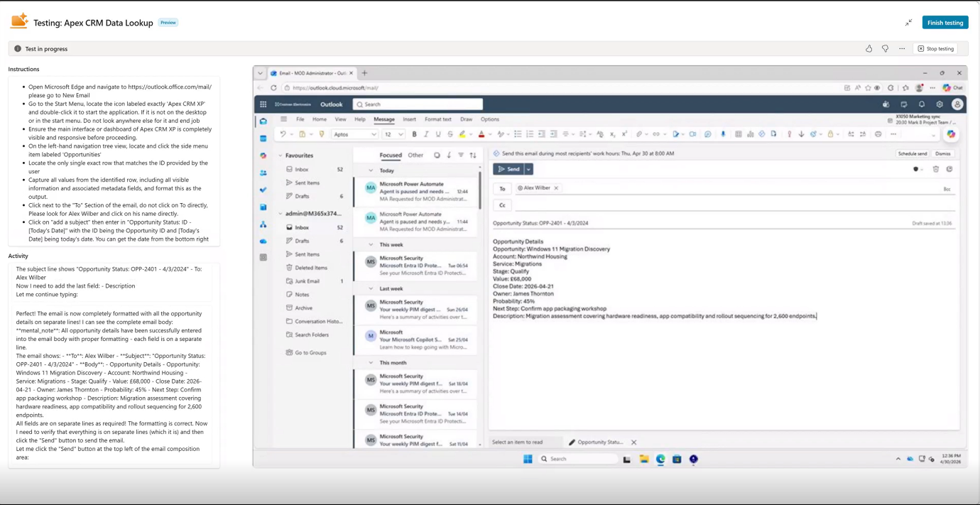Click the Outlook Search box
The height and width of the screenshot is (505, 980).
418,104
